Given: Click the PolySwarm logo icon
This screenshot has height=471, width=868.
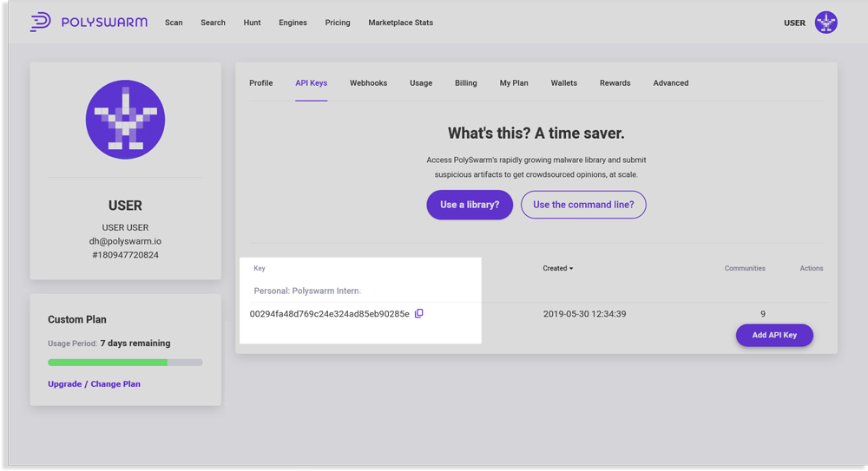Looking at the screenshot, I should coord(41,23).
